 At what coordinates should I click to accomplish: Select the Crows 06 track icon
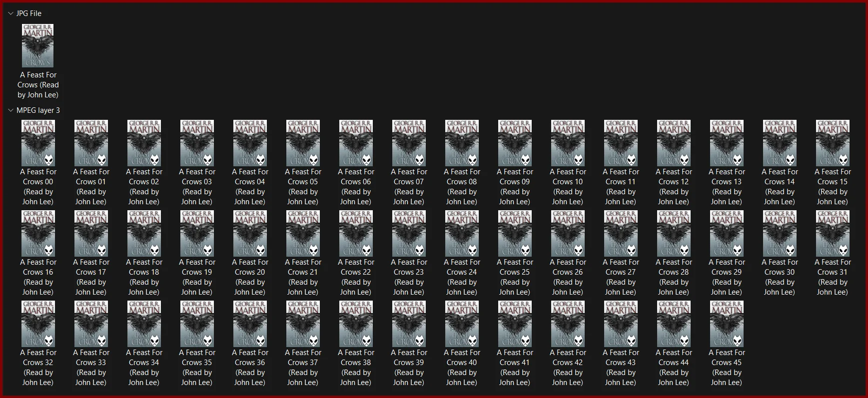click(356, 143)
